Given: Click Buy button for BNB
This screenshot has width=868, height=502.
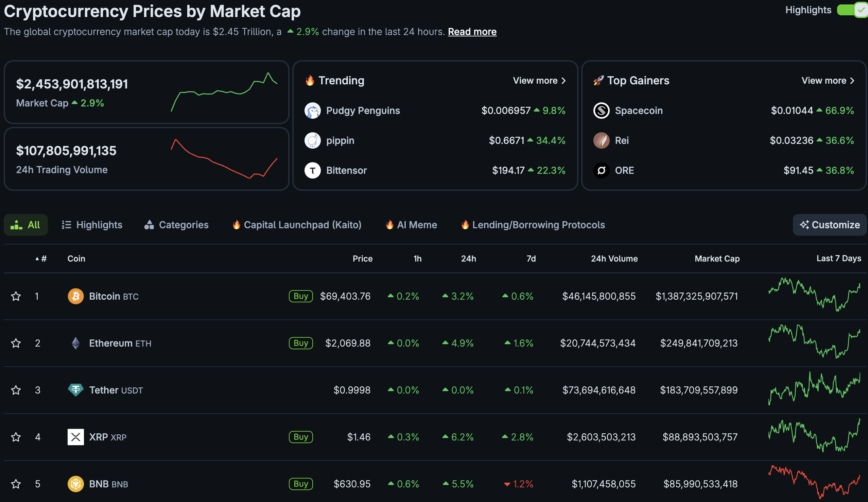Looking at the screenshot, I should click(x=301, y=484).
